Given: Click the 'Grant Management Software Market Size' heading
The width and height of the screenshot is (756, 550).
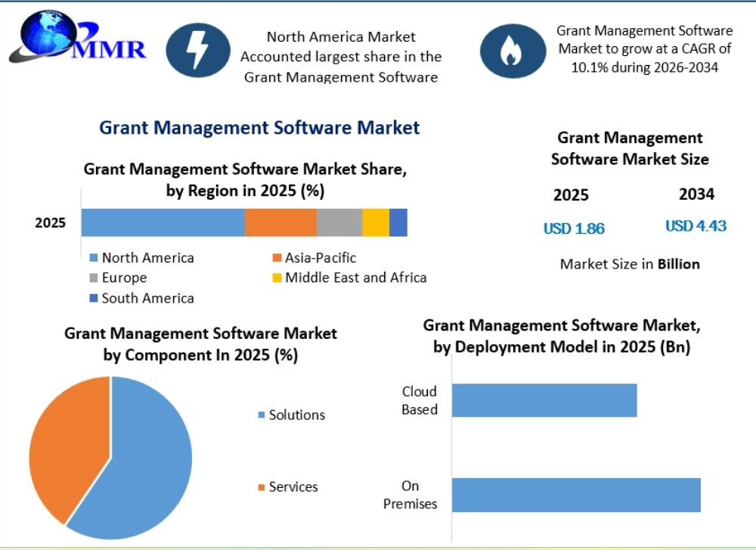Looking at the screenshot, I should pyautogui.click(x=630, y=148).
